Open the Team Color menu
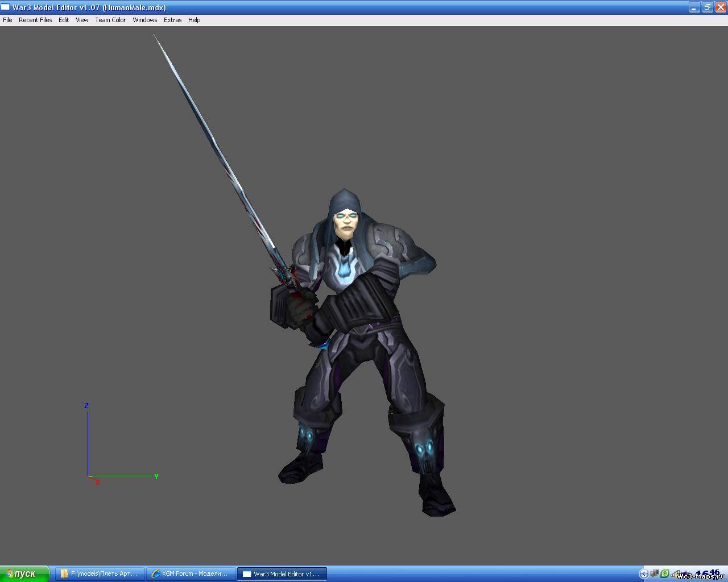 (x=110, y=20)
